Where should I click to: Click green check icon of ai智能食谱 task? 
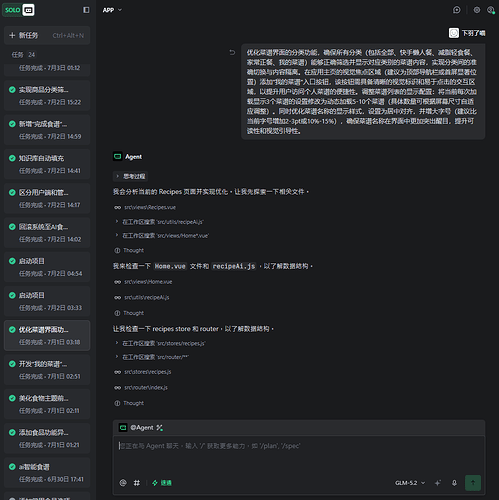[12, 467]
